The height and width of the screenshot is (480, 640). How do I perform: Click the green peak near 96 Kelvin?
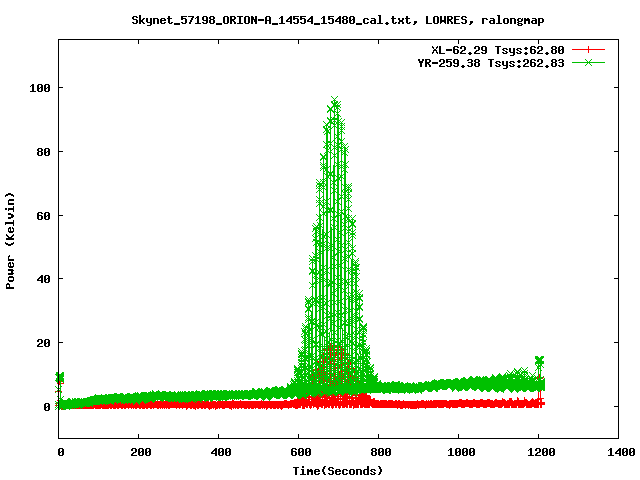[335, 101]
